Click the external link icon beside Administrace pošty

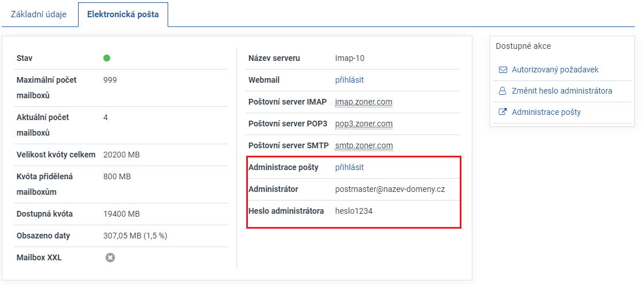(x=503, y=112)
